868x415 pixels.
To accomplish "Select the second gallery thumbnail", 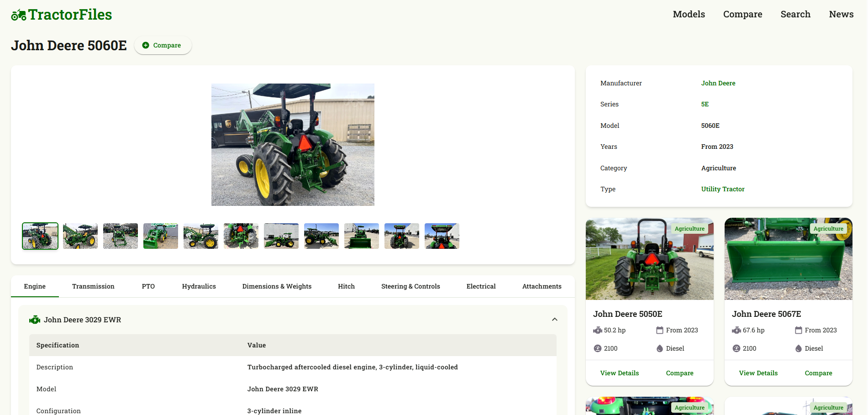I will point(80,236).
